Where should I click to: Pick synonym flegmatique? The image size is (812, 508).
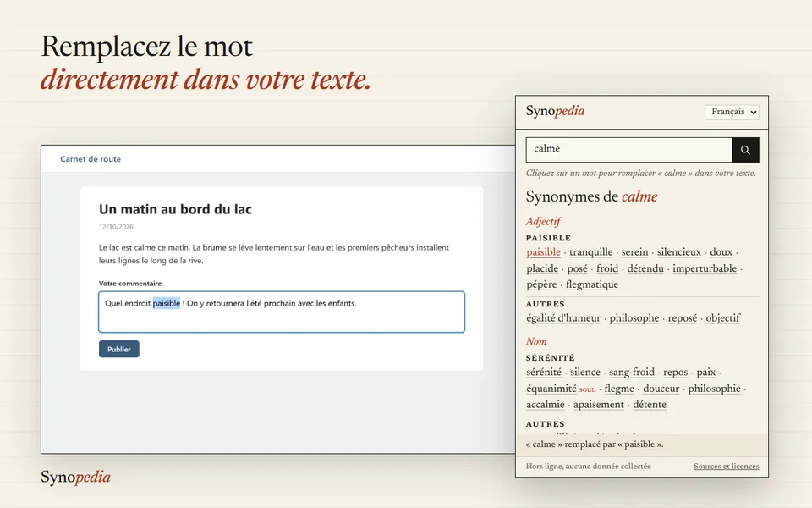click(x=592, y=284)
